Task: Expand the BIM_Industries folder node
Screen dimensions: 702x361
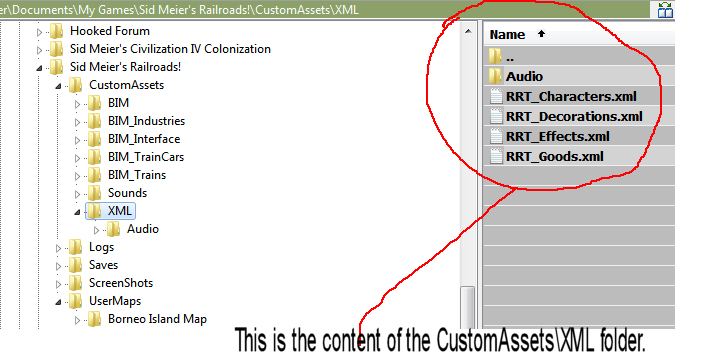Action: coord(77,122)
